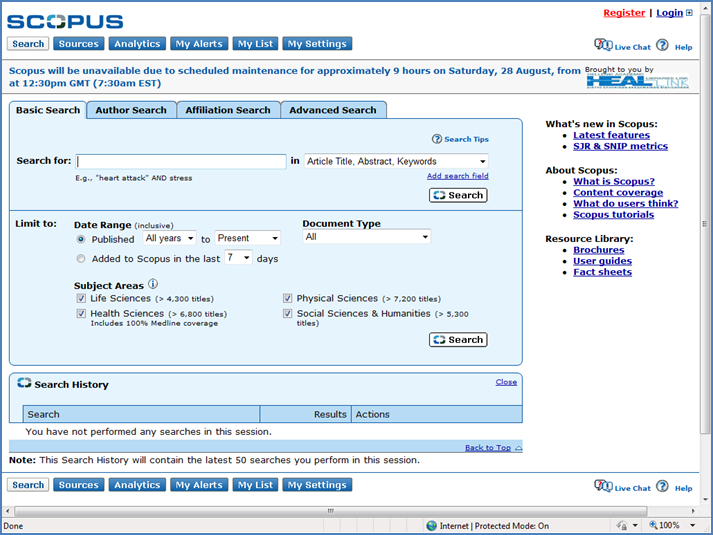
Task: Open the top My Alerts menu
Action: 199,44
